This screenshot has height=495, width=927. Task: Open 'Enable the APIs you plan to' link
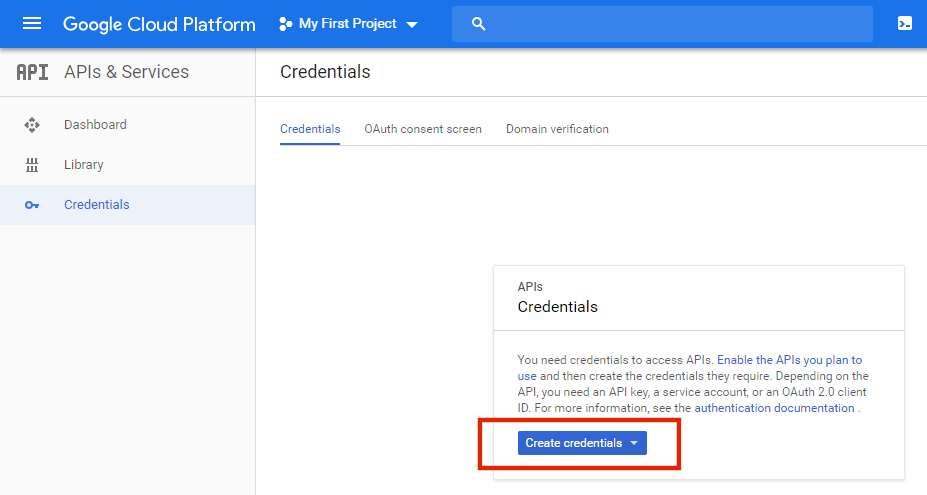pyautogui.click(x=789, y=360)
